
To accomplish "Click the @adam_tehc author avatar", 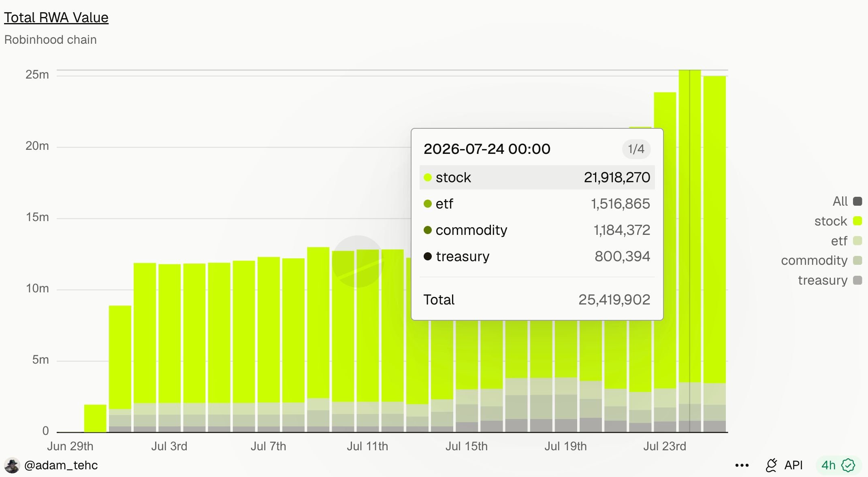I will (x=12, y=465).
